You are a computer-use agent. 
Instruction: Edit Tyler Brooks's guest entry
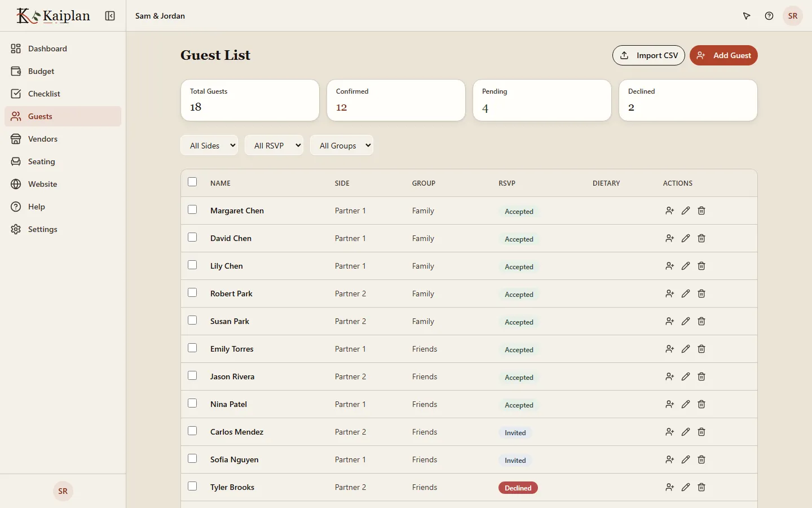pyautogui.click(x=686, y=487)
